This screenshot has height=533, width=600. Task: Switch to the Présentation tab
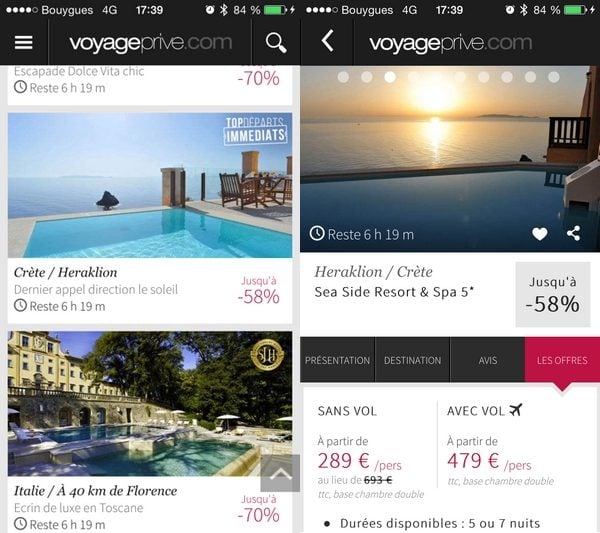tap(337, 360)
